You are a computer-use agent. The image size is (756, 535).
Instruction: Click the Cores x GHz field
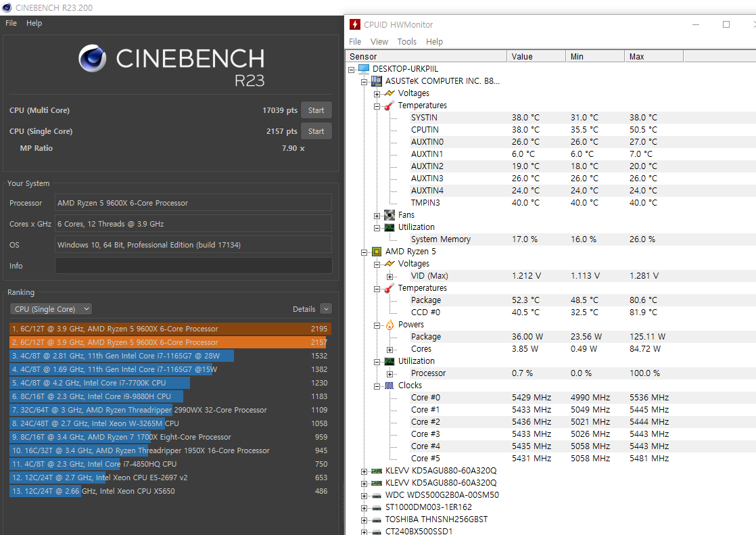tap(193, 224)
